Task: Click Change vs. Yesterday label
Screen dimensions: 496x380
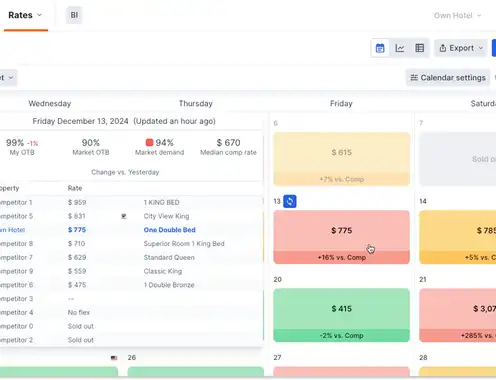Action: 125,172
